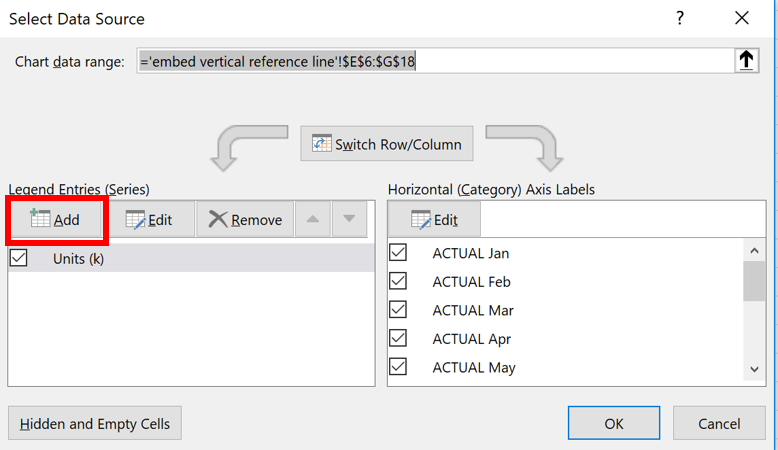The image size is (778, 450).
Task: Move series down with the arrow
Action: tap(349, 219)
